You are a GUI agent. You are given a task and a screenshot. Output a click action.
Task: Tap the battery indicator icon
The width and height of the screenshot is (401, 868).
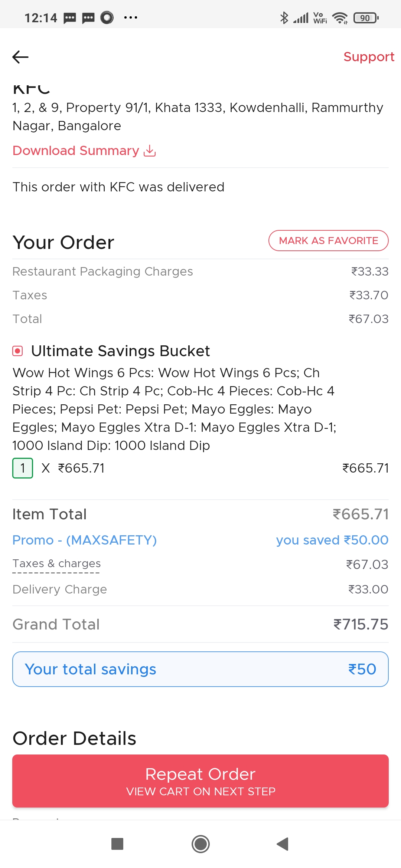click(x=366, y=18)
